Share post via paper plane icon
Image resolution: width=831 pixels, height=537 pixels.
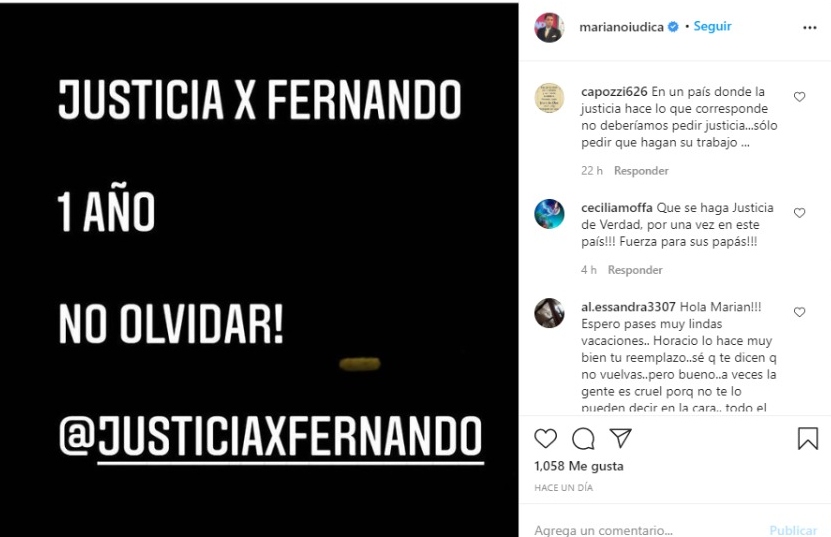620,438
